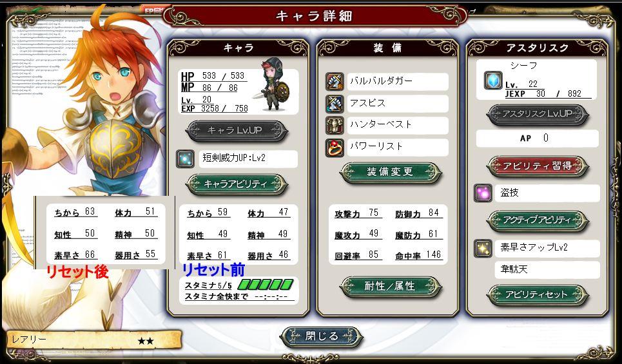Image resolution: width=622 pixels, height=364 pixels.
Task: Click the 短剣威力UP ability icon
Action: point(185,159)
